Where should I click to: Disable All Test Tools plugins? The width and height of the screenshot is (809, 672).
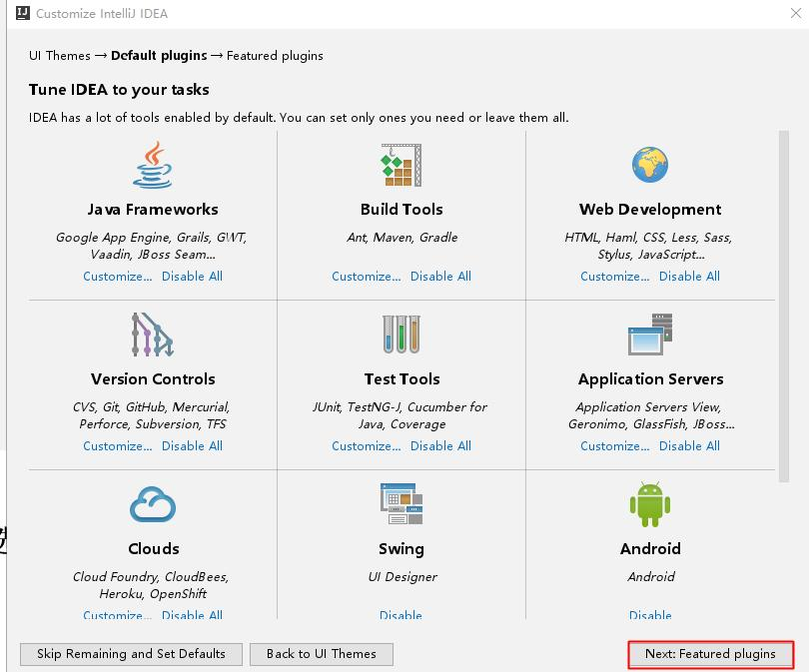pos(440,446)
